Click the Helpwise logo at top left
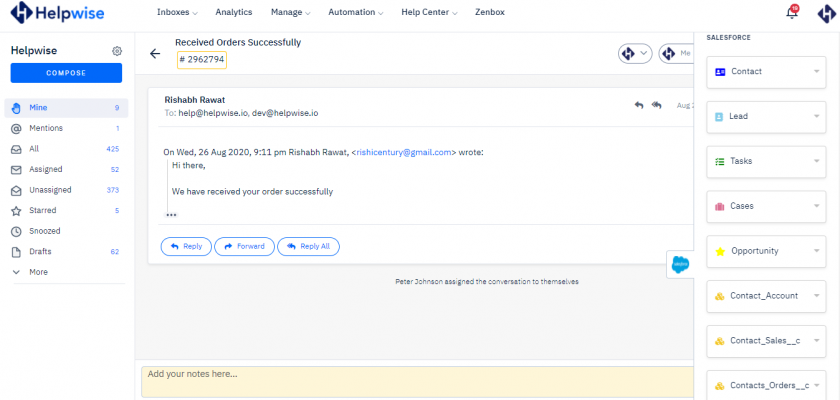This screenshot has height=400, width=840. 54,14
